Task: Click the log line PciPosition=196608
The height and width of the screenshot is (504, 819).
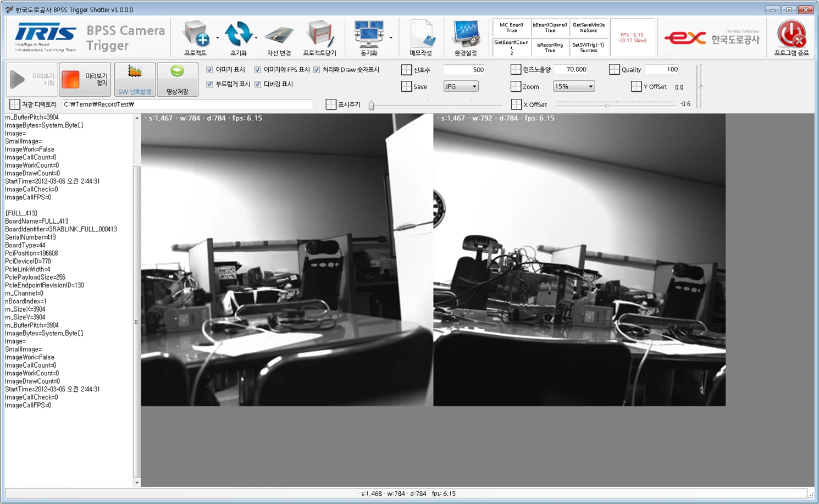Action: (31, 253)
